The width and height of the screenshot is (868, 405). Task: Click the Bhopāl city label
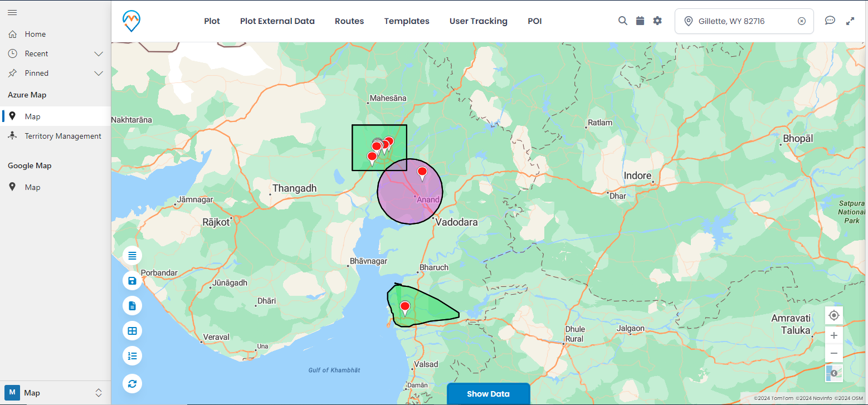tap(798, 138)
